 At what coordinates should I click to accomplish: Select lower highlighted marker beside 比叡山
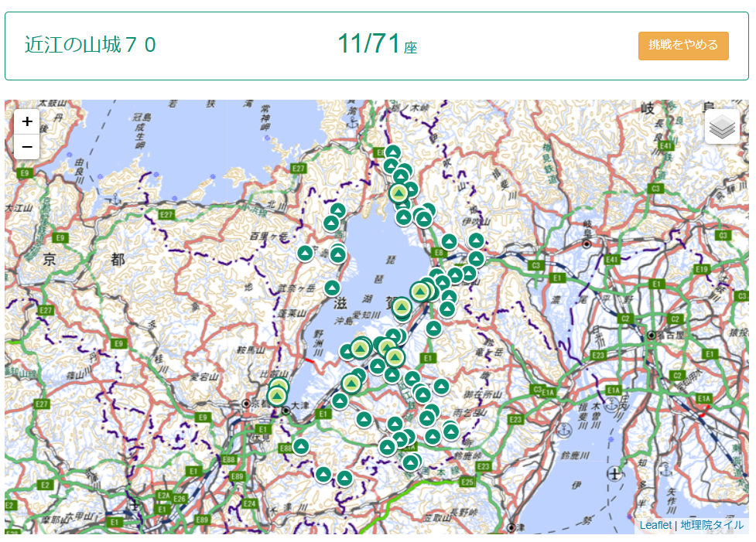[x=277, y=396]
